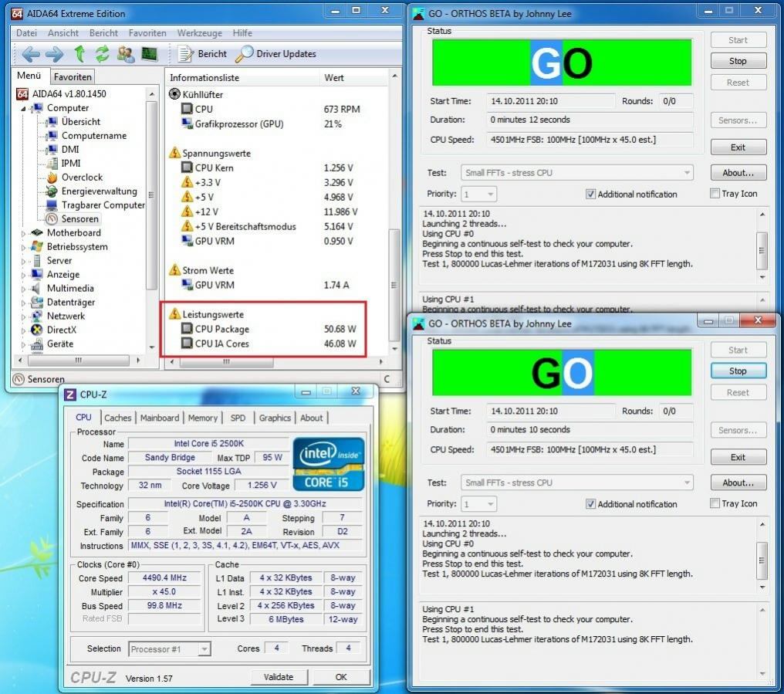Open Priority dropdown in upper ORTHOS window

[x=479, y=194]
